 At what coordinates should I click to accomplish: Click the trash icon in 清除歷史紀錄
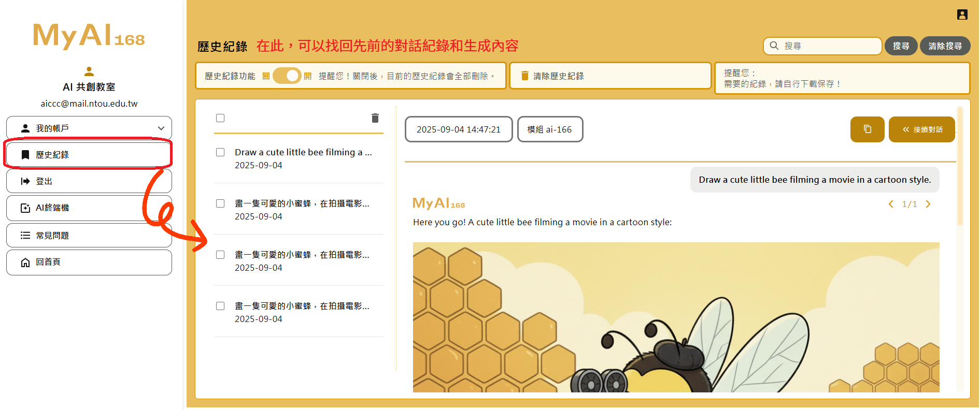(x=524, y=76)
